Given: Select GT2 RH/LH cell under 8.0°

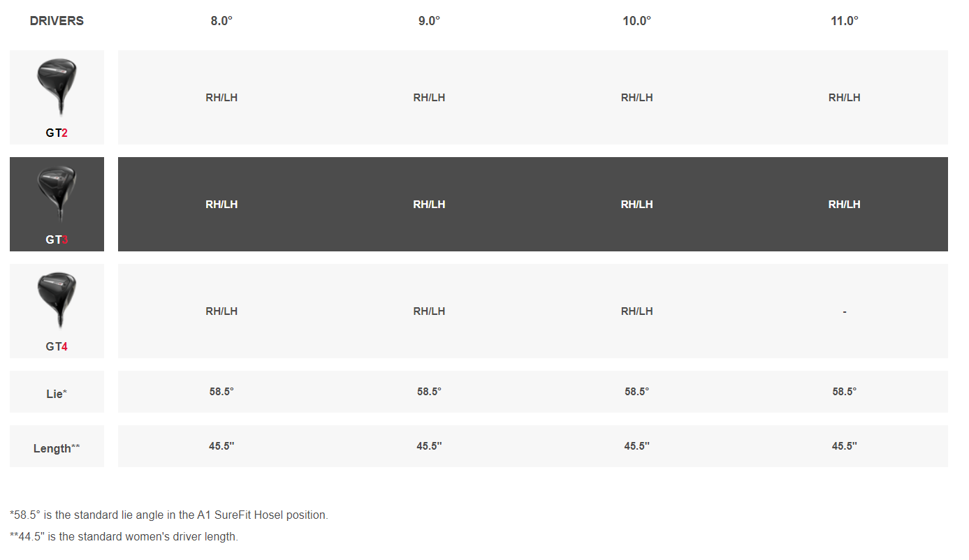Looking at the screenshot, I should pyautogui.click(x=221, y=98).
